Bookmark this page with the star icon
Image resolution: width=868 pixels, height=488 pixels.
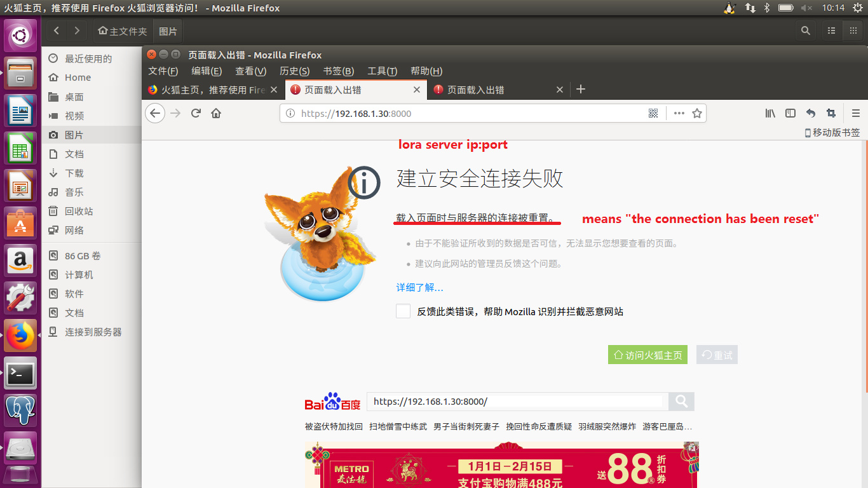pos(697,113)
